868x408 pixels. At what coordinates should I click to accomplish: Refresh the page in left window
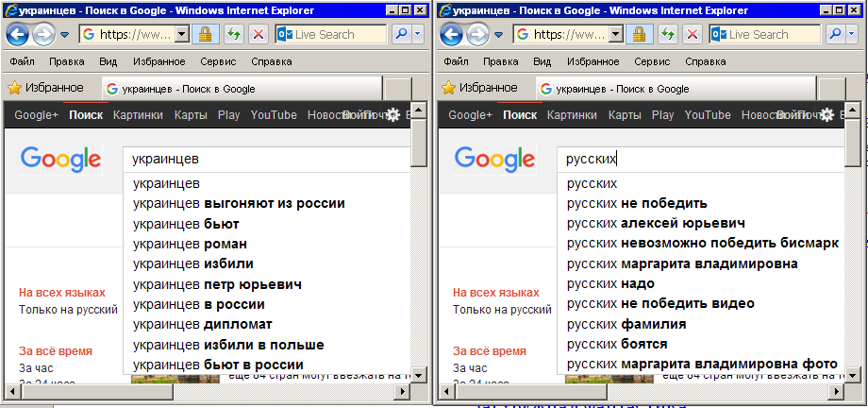coord(234,35)
